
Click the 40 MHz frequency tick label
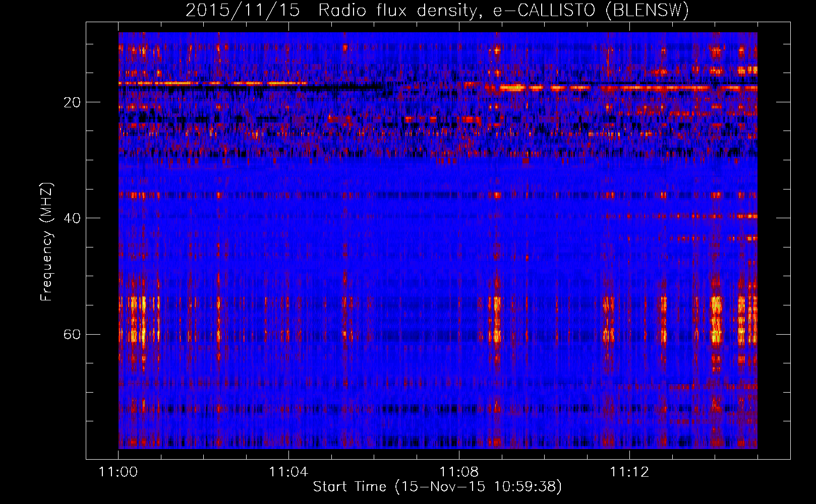tap(72, 218)
